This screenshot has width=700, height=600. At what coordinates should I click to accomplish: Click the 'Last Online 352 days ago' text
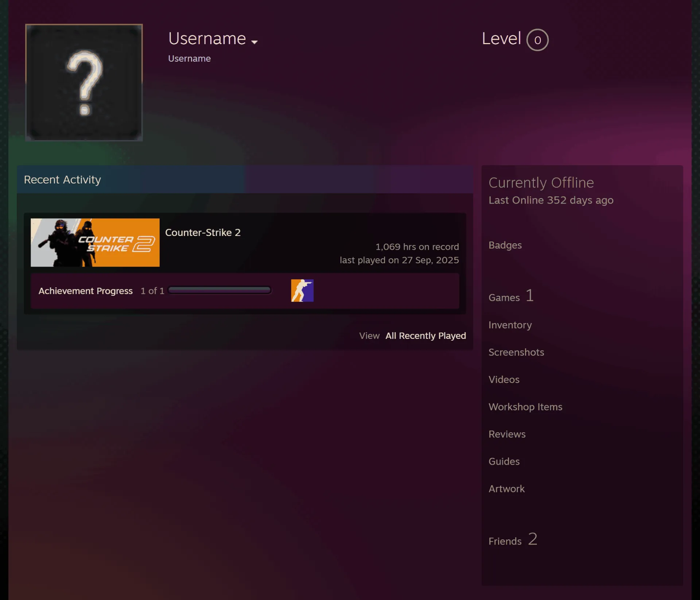tap(551, 200)
